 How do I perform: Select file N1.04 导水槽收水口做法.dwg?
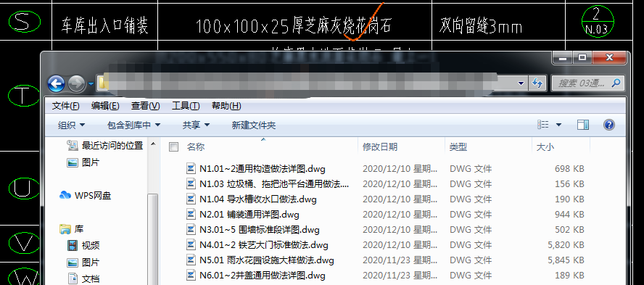click(x=258, y=199)
